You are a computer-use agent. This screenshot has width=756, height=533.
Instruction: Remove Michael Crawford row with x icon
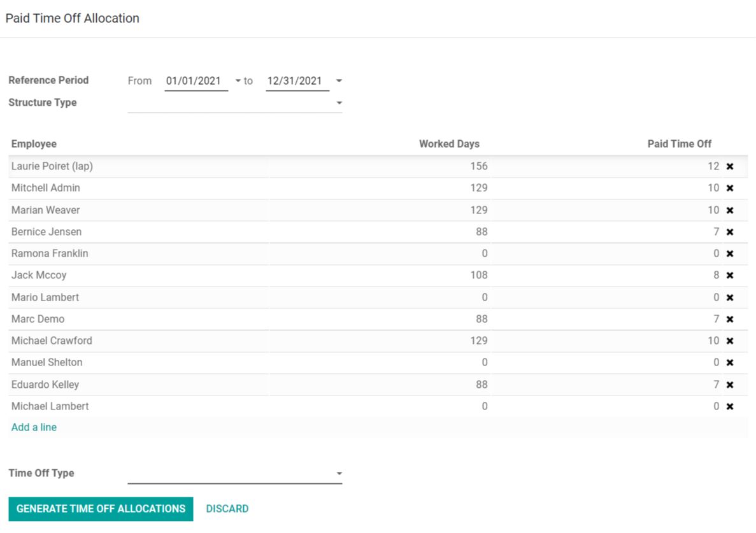coord(730,341)
